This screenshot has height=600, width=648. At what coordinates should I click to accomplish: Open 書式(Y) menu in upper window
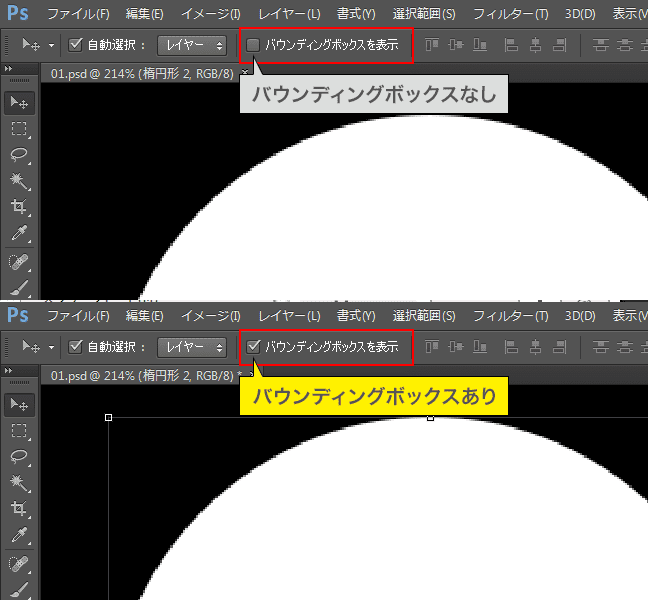click(356, 14)
